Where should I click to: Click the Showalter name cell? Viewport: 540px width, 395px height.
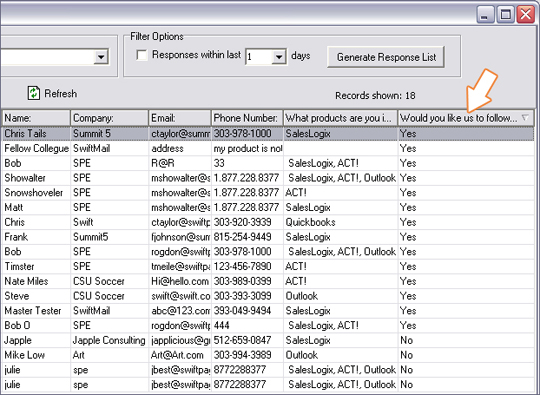pos(36,178)
